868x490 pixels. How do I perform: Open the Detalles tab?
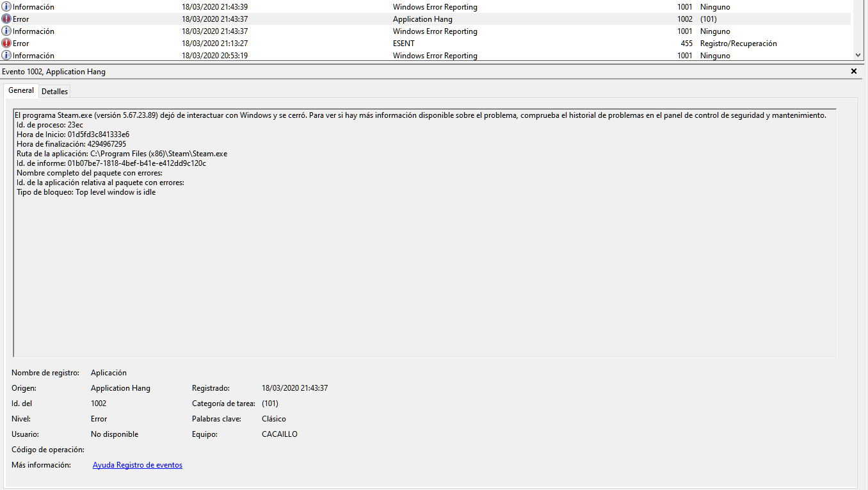pyautogui.click(x=54, y=92)
